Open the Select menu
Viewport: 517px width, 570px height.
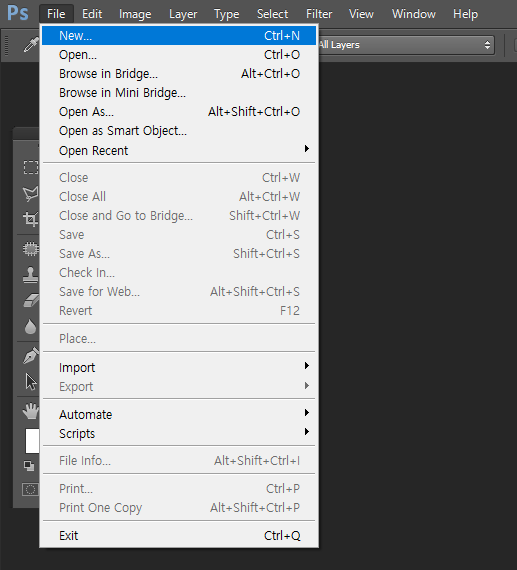(272, 14)
